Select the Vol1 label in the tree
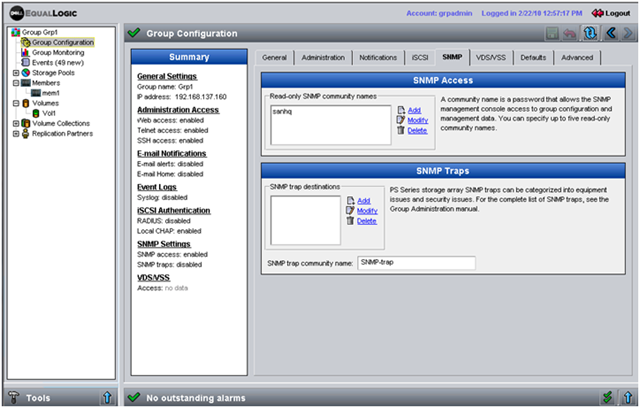 pos(49,113)
